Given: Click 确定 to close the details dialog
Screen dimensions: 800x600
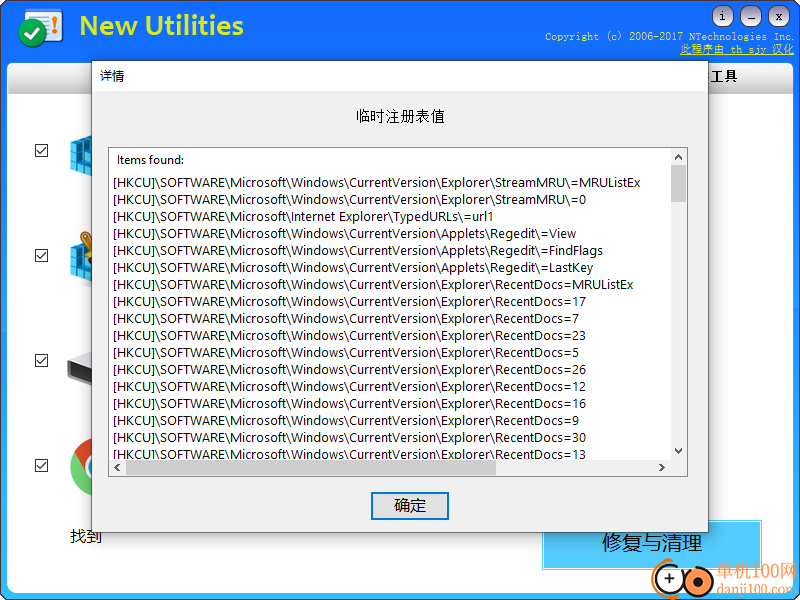Looking at the screenshot, I should point(410,506).
